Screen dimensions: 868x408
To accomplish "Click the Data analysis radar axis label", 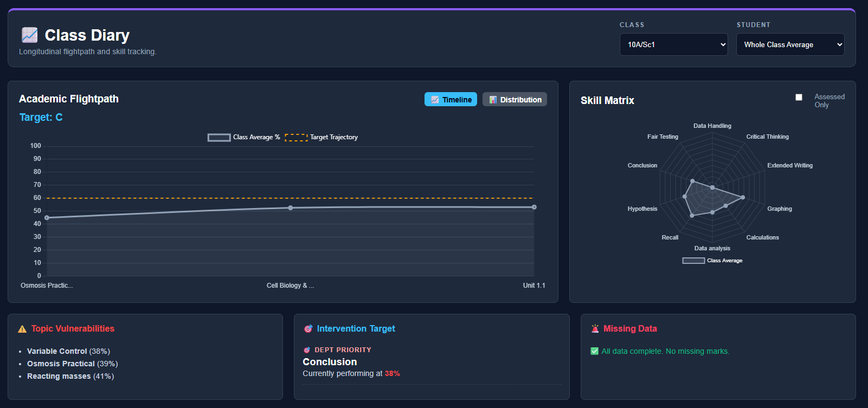I will [712, 248].
